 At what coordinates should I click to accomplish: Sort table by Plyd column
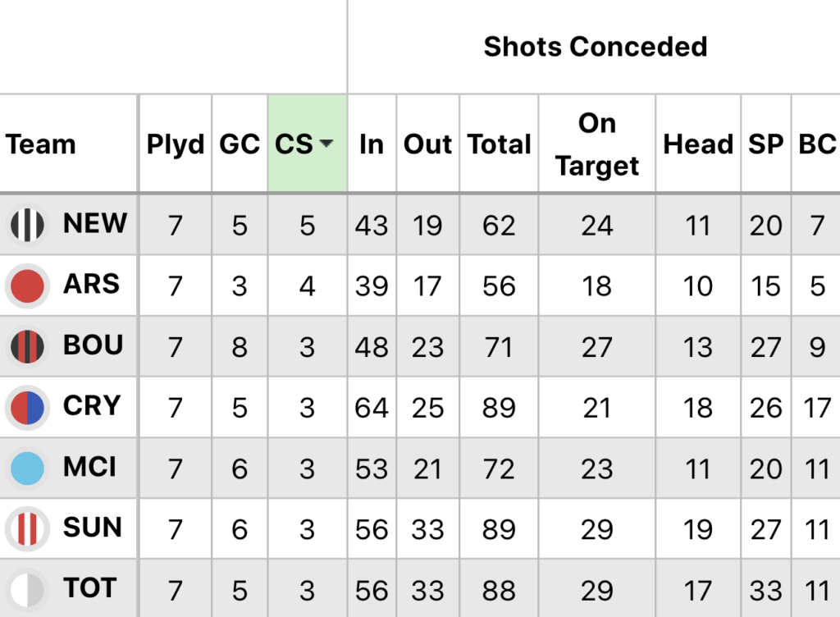pos(175,144)
